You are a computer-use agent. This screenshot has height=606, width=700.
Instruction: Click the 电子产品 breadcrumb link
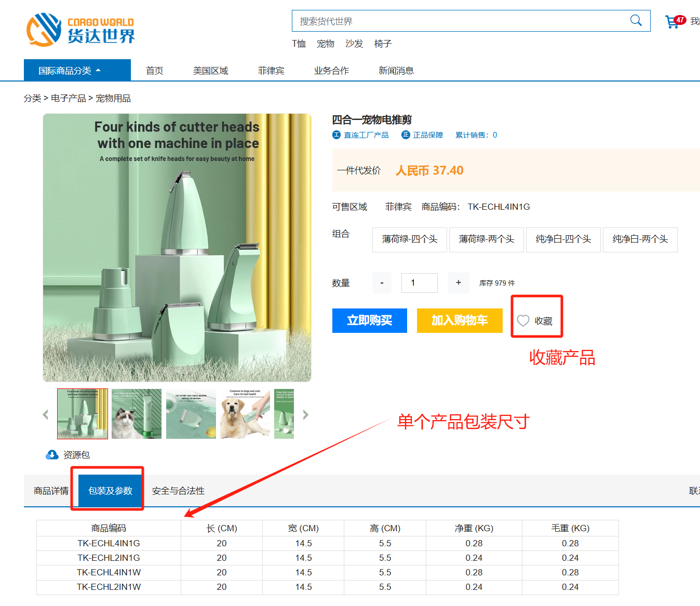pos(69,98)
